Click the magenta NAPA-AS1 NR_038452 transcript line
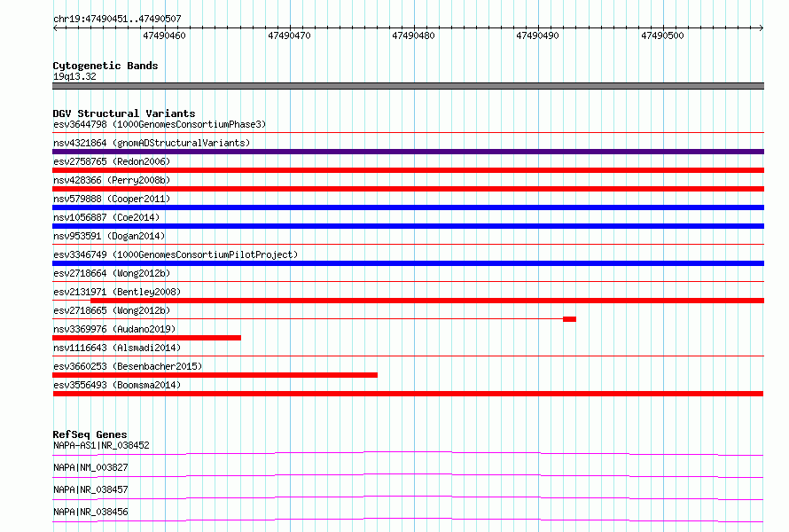789x532 pixels. [x=408, y=453]
